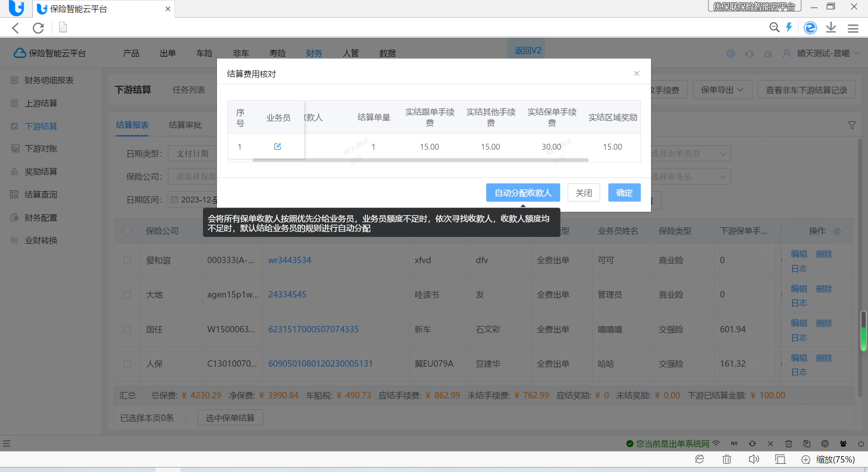Click the headset support icon in header
This screenshot has width=868, height=472.
coord(750,54)
